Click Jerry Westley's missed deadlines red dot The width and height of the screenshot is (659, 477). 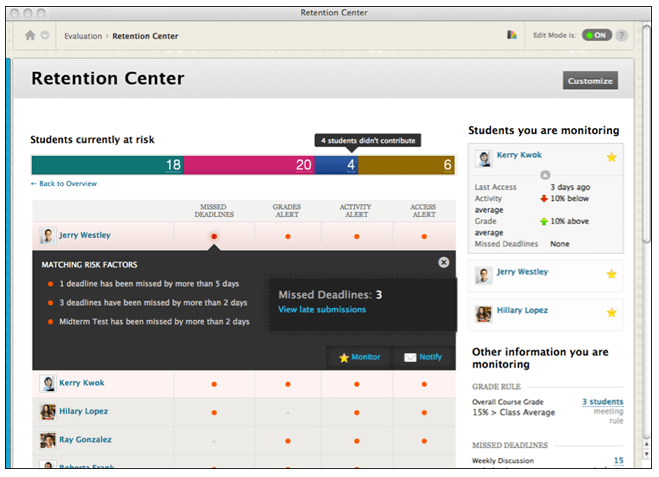pyautogui.click(x=214, y=237)
